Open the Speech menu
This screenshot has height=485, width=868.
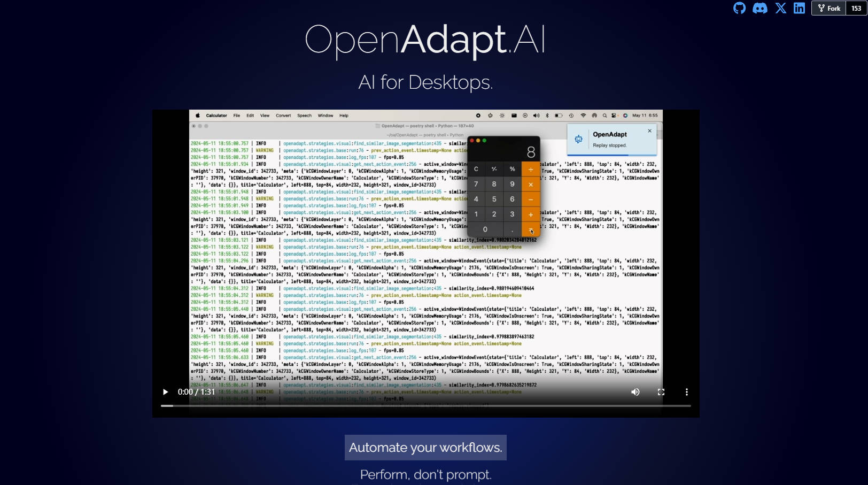304,115
